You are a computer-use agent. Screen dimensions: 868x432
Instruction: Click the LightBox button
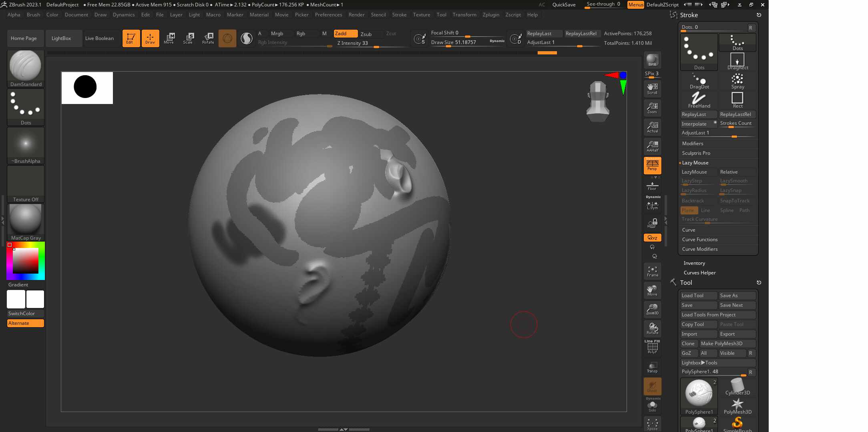pyautogui.click(x=61, y=38)
